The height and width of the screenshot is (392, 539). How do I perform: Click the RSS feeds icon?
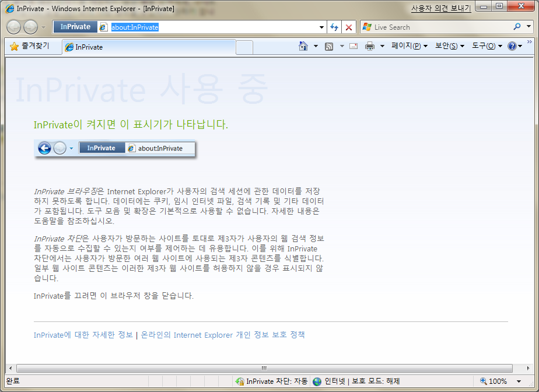(329, 46)
